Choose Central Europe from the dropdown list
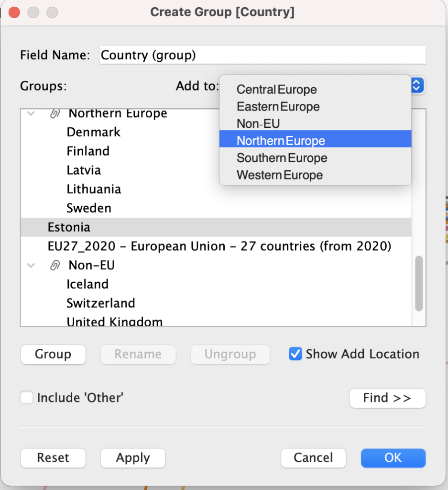448x490 pixels. [x=276, y=89]
